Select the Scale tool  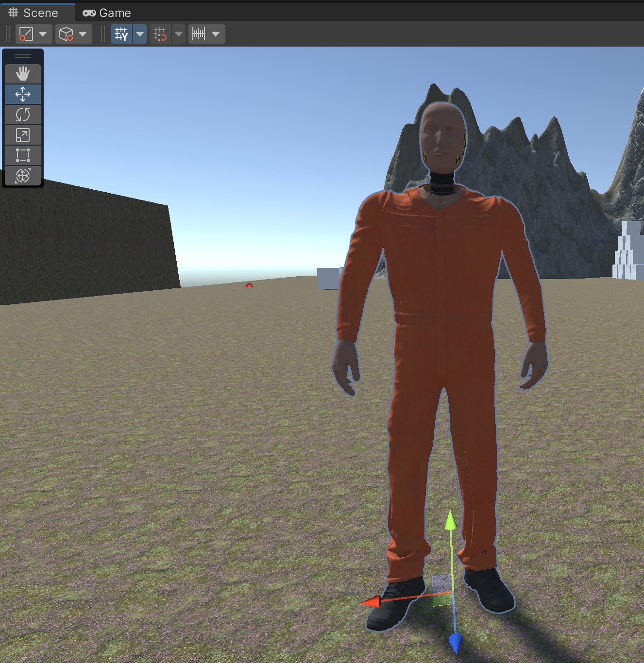(23, 135)
